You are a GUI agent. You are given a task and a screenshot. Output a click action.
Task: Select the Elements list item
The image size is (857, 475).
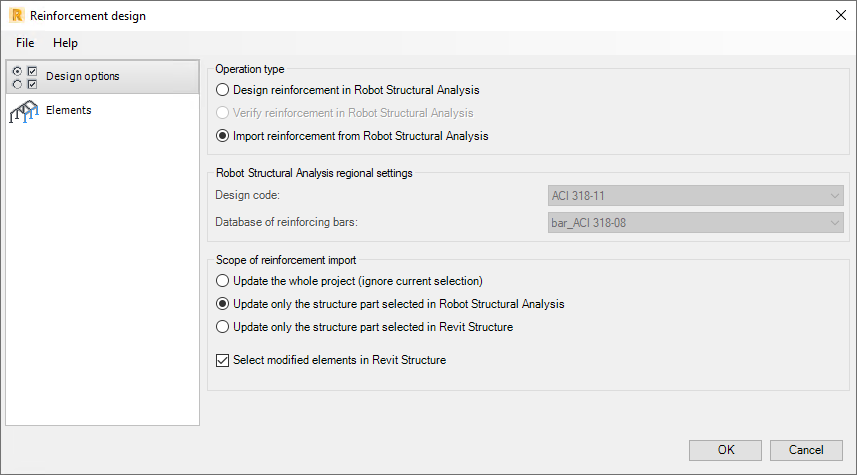69,110
